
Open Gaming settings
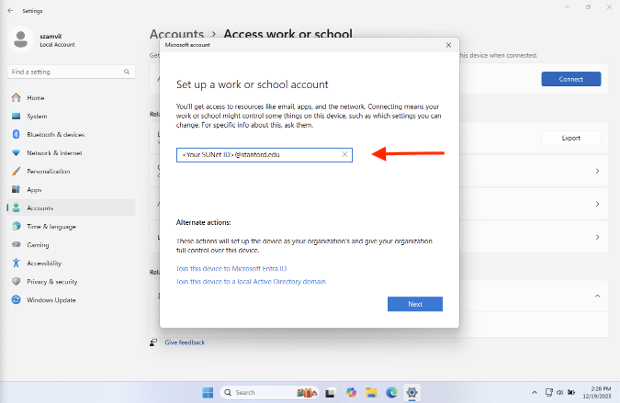(x=71, y=245)
